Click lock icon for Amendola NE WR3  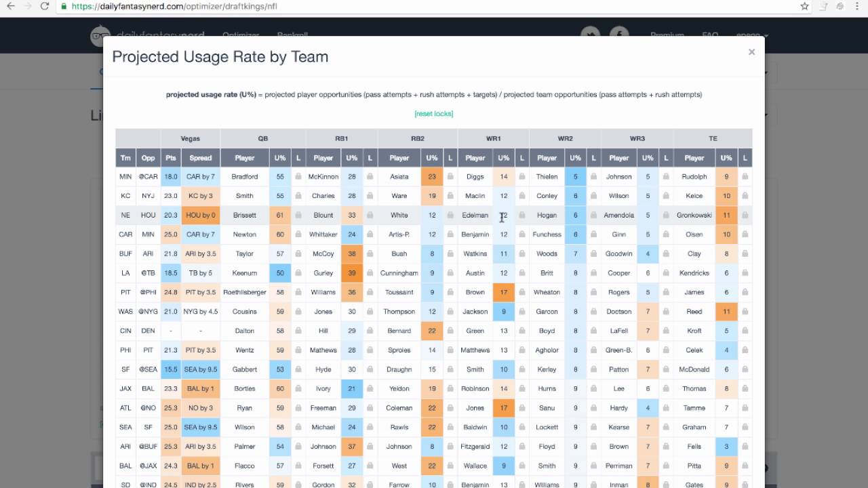pyautogui.click(x=666, y=216)
